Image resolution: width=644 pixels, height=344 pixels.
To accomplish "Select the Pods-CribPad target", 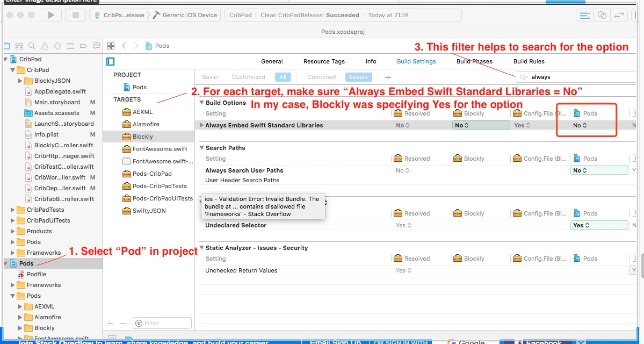I will click(x=148, y=174).
